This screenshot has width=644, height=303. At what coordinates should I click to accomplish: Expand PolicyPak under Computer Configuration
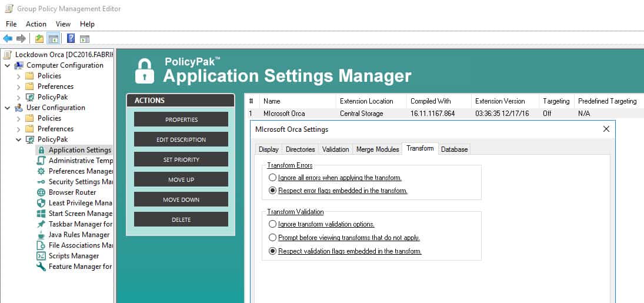(x=18, y=98)
